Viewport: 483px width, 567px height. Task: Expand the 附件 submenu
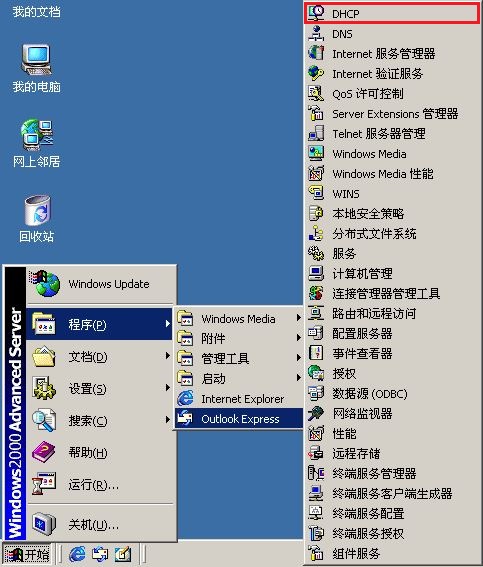(239, 338)
